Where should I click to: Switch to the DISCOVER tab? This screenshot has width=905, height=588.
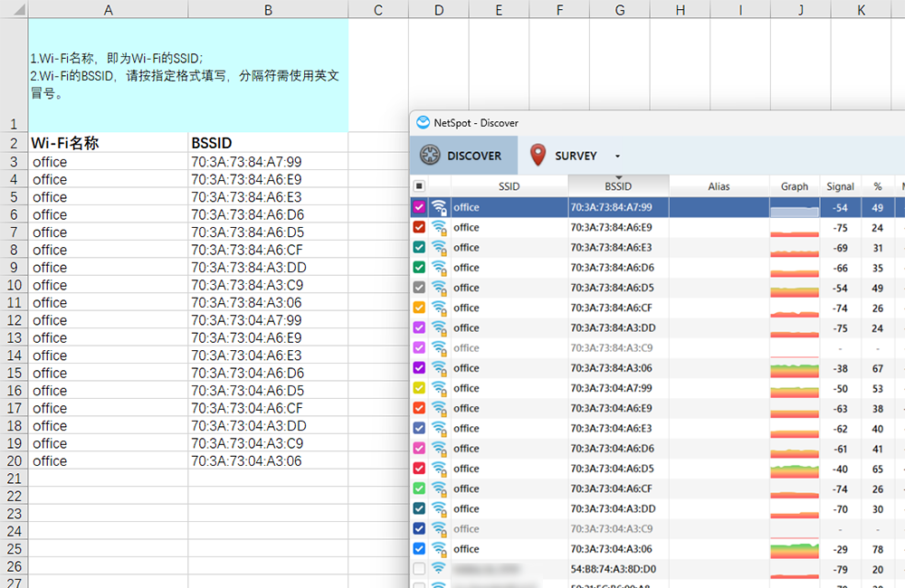click(463, 156)
